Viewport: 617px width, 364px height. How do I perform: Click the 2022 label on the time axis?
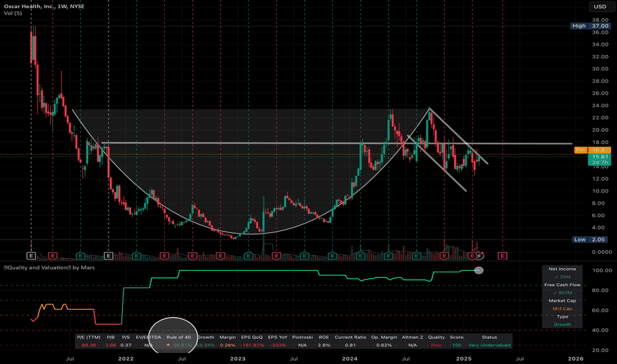tap(126, 359)
